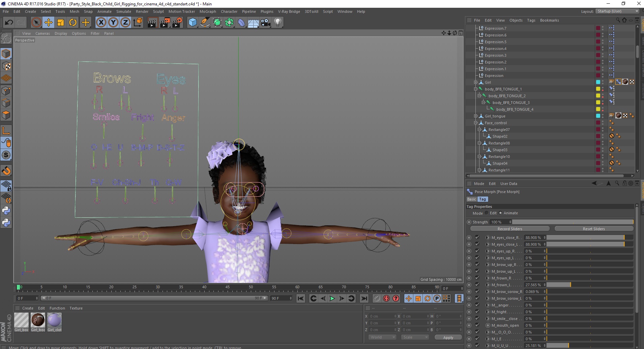The width and height of the screenshot is (644, 349).
Task: Open edit render settings icon
Action: [177, 23]
